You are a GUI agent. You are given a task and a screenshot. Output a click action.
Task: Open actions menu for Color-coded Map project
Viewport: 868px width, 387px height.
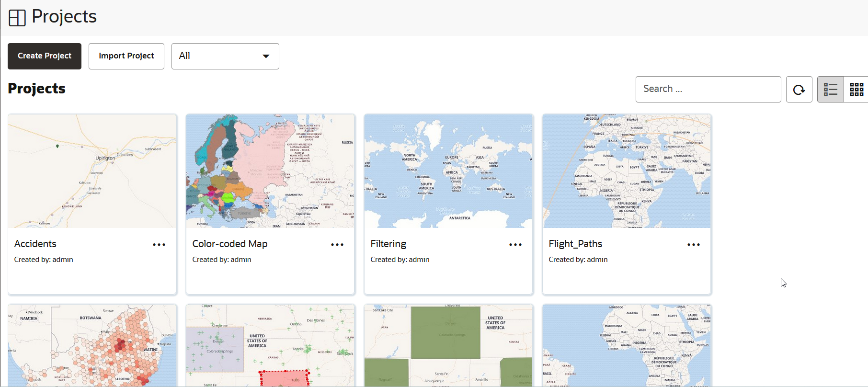click(x=337, y=244)
